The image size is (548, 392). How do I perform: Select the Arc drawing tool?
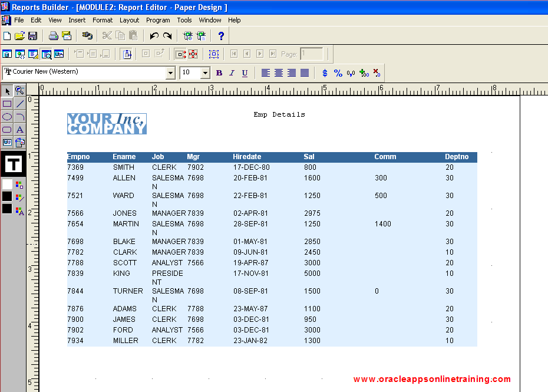(20, 117)
